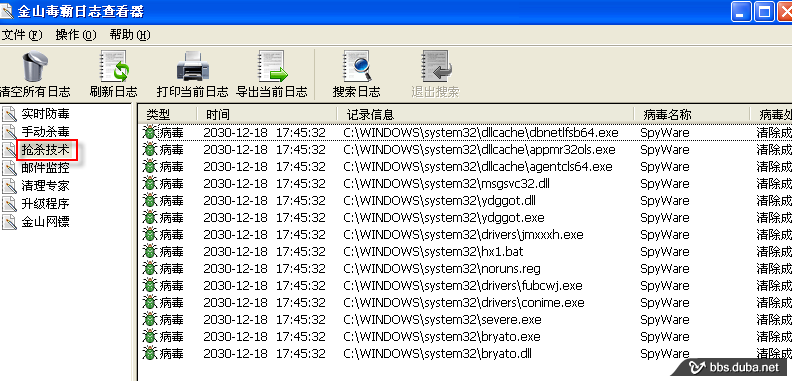
Task: Click the bug icon on severe.exe row
Action: click(150, 320)
